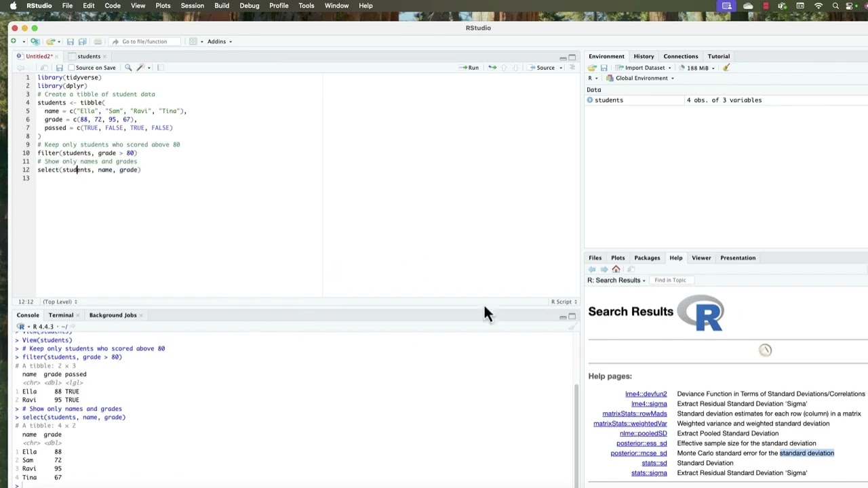Open the nlme::pooledSD help link
868x488 pixels.
[x=643, y=433]
